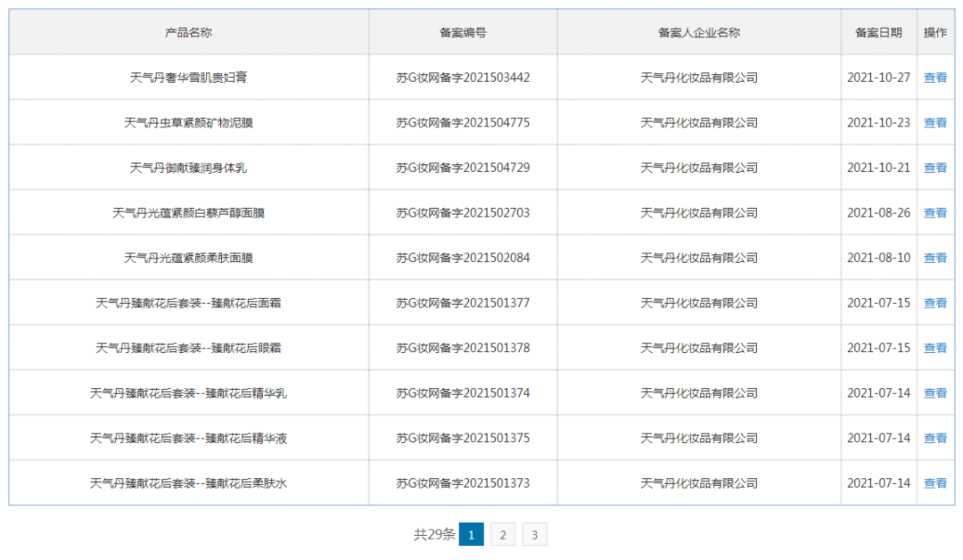963x560 pixels.
Task: Click record number 苏G妆网备字2021504729
Action: (x=463, y=168)
